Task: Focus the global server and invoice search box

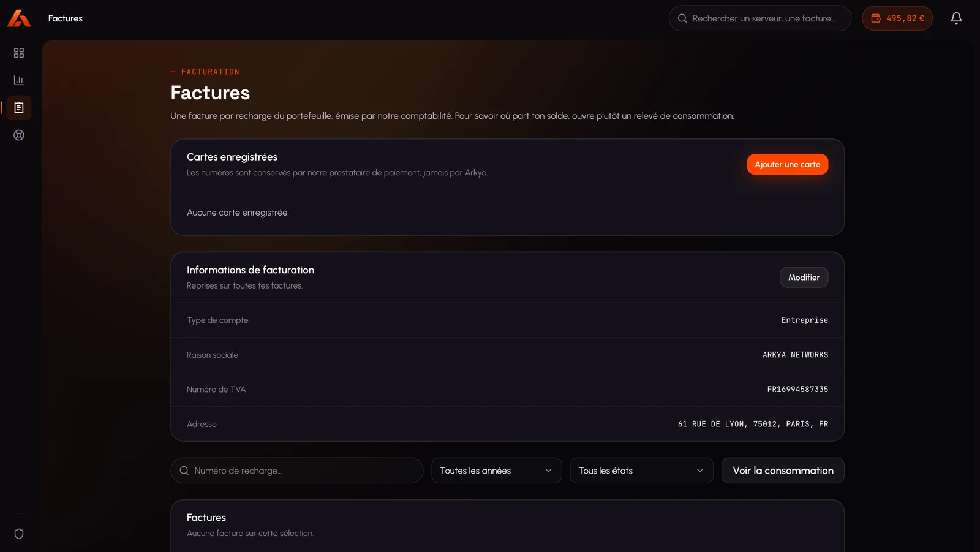Action: pos(760,18)
